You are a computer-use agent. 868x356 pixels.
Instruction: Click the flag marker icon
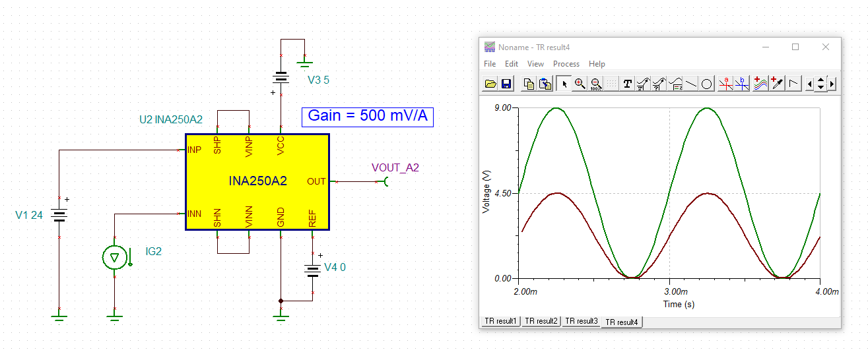click(793, 84)
